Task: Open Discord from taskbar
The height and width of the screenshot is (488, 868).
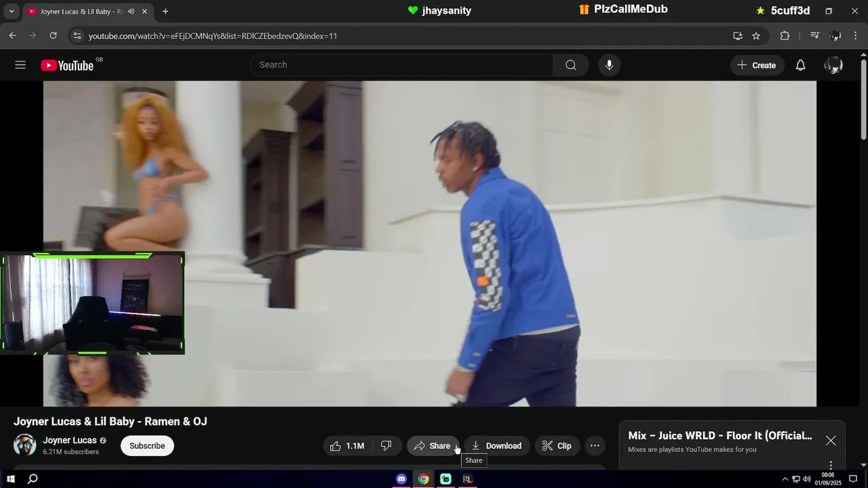Action: 401,479
